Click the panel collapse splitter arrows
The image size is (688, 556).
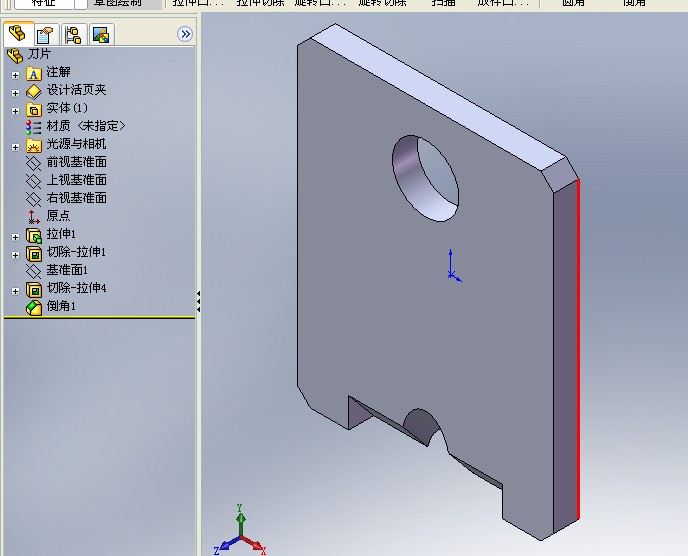coord(198,301)
